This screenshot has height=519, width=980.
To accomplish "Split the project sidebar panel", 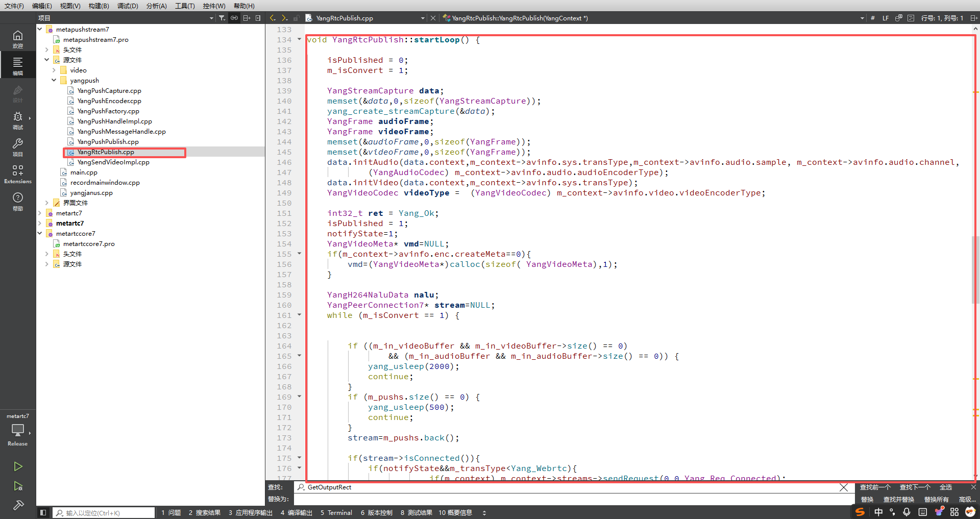I will [x=247, y=18].
